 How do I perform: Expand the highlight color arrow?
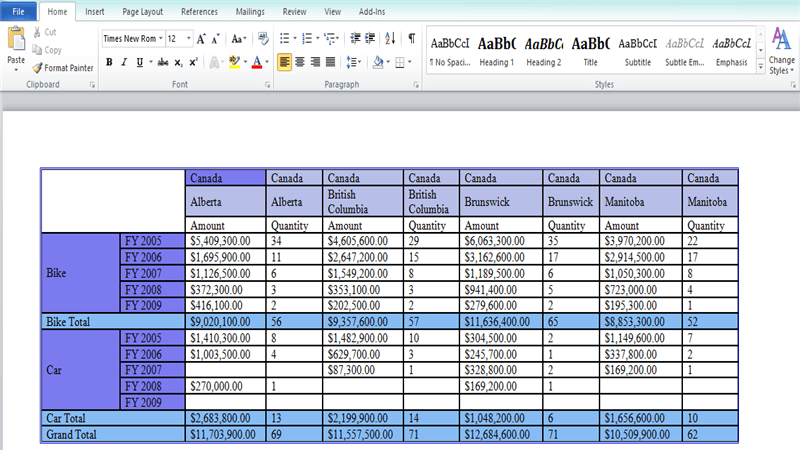[x=245, y=62]
